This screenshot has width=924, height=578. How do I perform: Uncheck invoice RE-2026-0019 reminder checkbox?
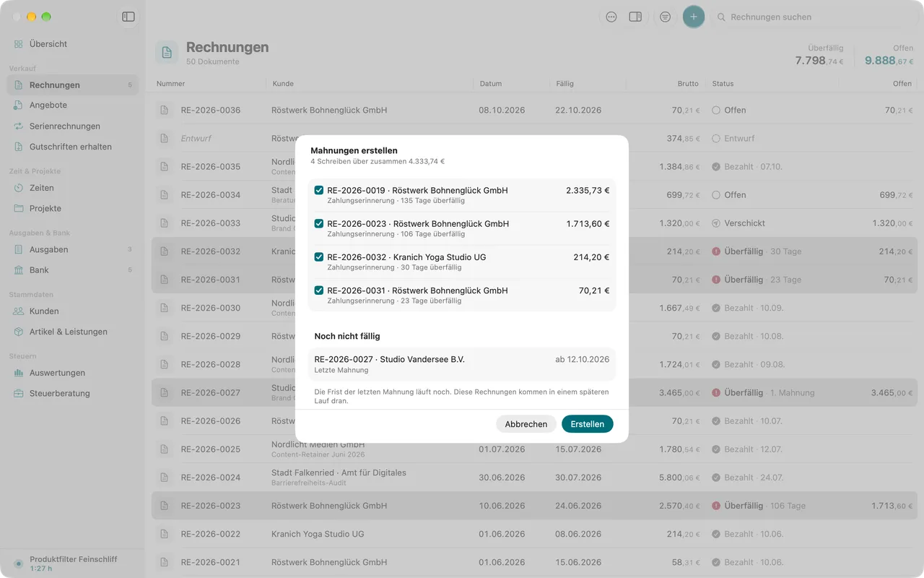coord(319,190)
